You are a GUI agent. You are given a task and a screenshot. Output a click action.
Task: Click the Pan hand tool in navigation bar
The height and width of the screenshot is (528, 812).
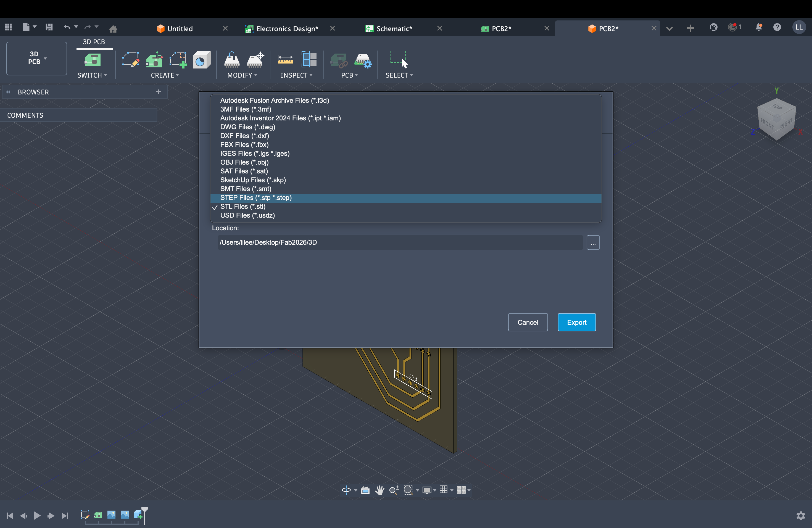(x=380, y=490)
